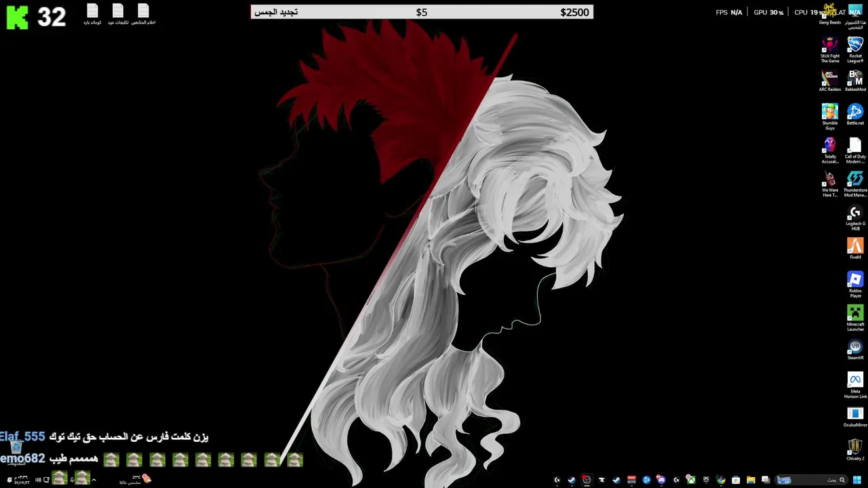Open the Gang Beasts desktop shortcut
Image resolution: width=868 pixels, height=488 pixels.
click(x=829, y=14)
